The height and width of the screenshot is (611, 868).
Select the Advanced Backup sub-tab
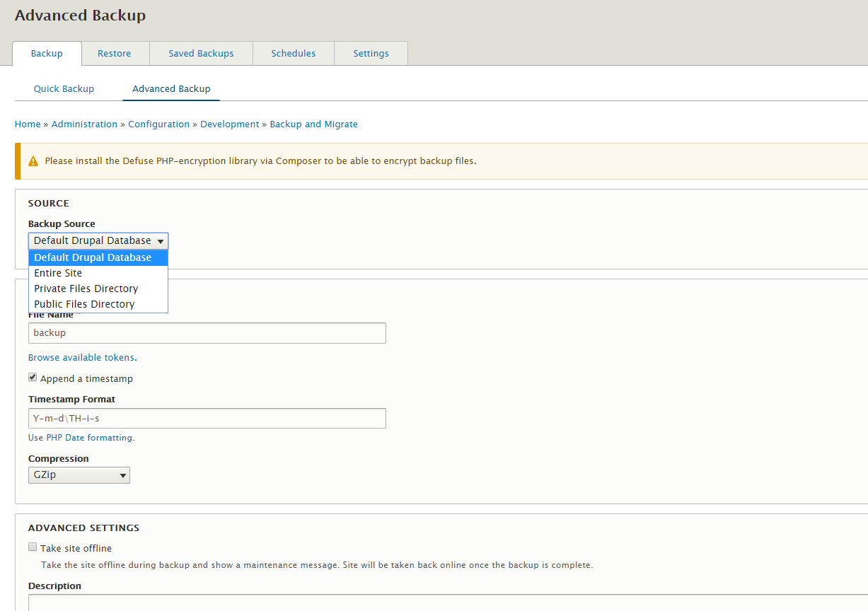[171, 89]
